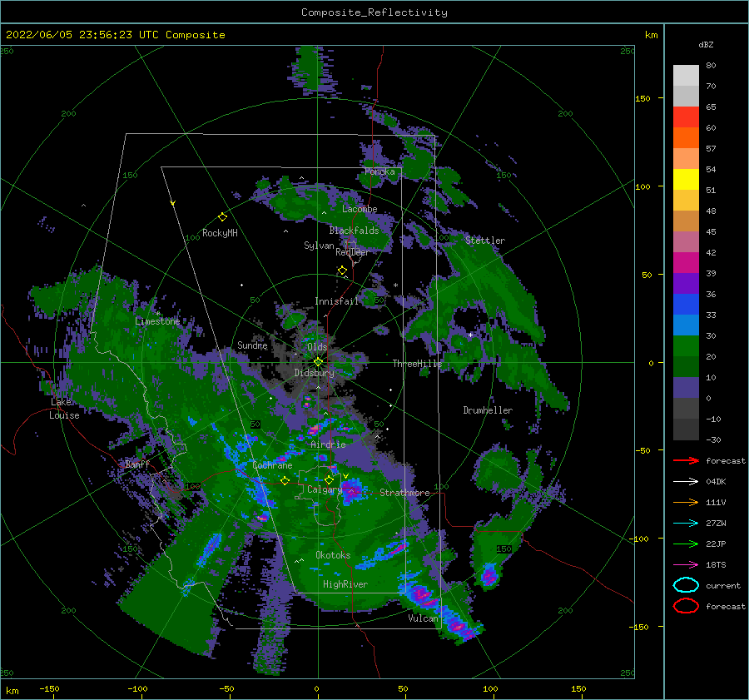Click the Ponoka city label
The width and height of the screenshot is (749, 700).
(379, 171)
